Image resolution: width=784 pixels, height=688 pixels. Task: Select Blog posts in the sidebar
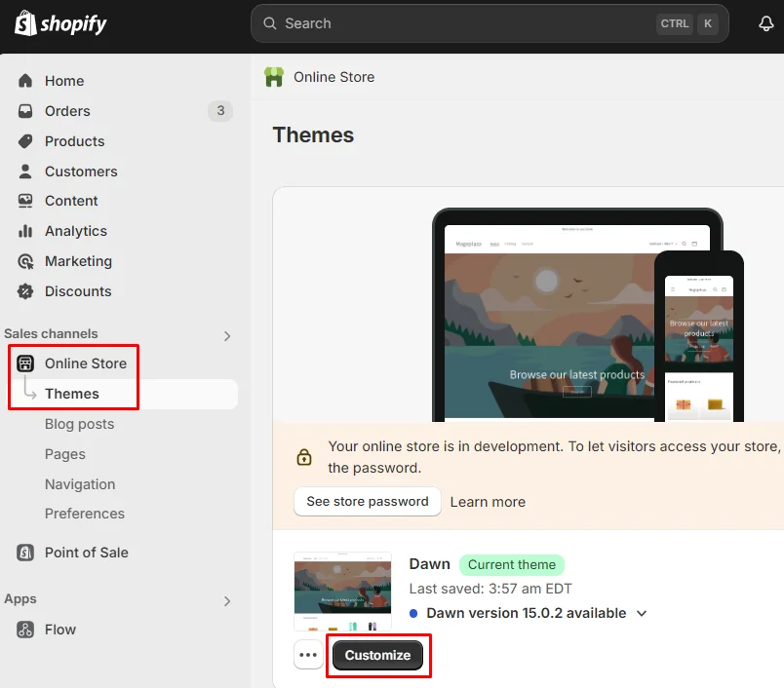pos(80,424)
